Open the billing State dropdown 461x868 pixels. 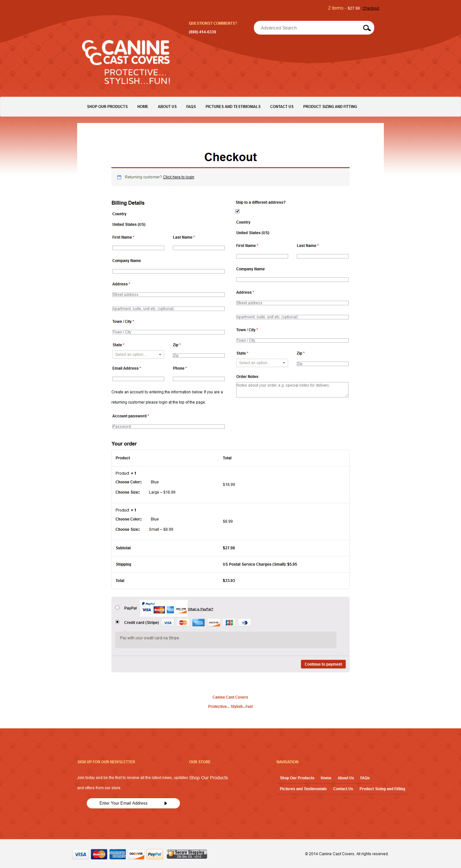(x=138, y=355)
